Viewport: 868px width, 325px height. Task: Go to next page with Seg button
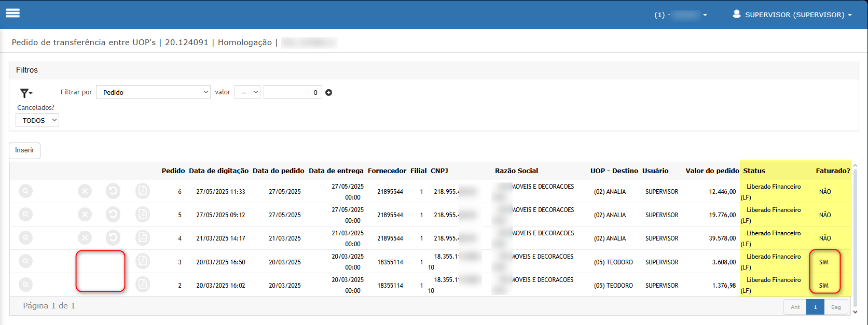[835, 307]
